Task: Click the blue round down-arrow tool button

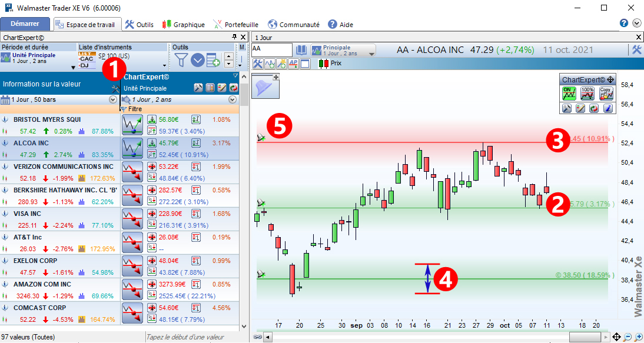Action: [198, 61]
